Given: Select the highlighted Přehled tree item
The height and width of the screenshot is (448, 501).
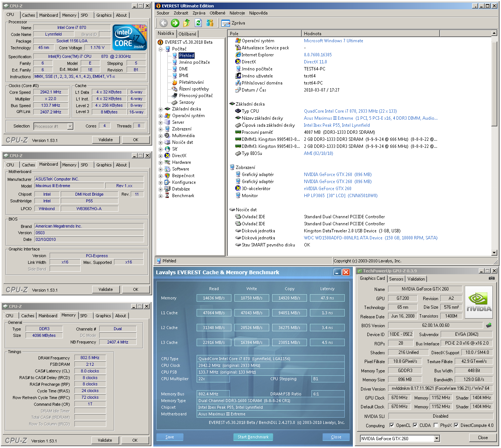Looking at the screenshot, I should tap(186, 56).
